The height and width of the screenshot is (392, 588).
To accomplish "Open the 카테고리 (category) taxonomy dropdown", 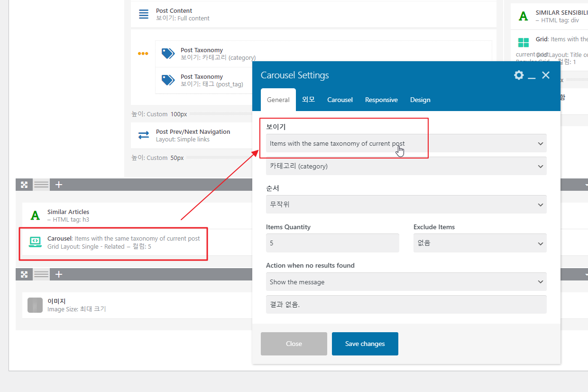I will point(406,166).
